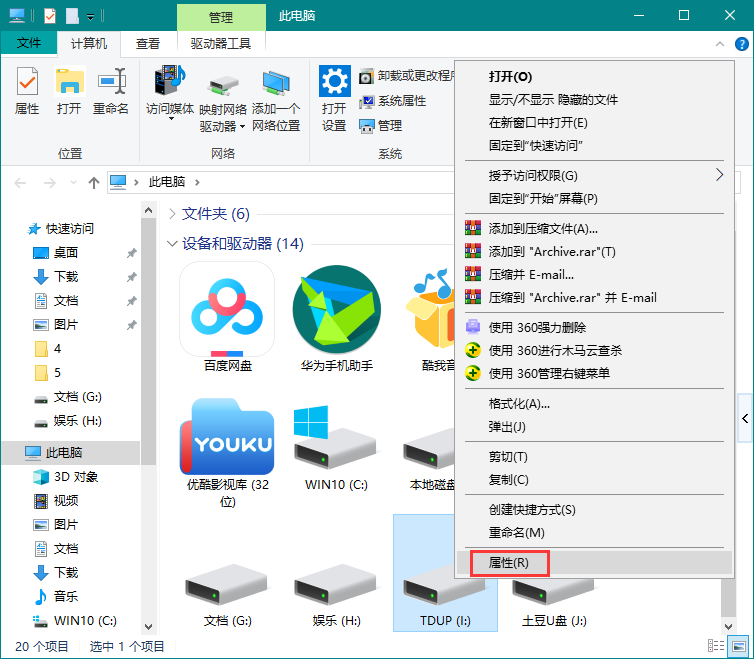The width and height of the screenshot is (754, 659).
Task: Choose 固定到"快速访问" in context menu
Action: coord(594,145)
